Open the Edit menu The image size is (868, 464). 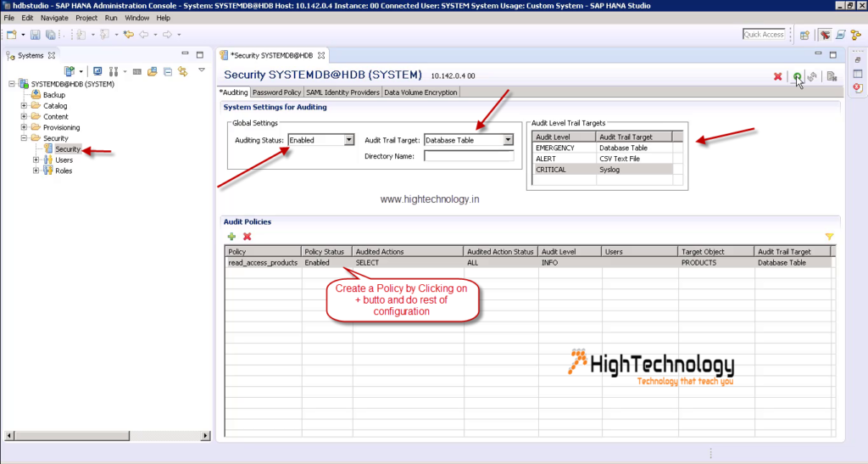[x=27, y=18]
